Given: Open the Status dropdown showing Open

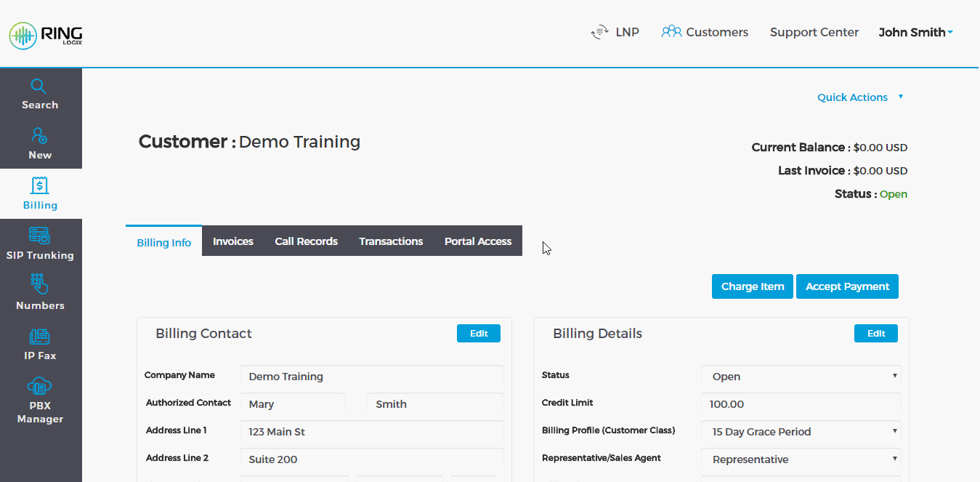Looking at the screenshot, I should 801,376.
